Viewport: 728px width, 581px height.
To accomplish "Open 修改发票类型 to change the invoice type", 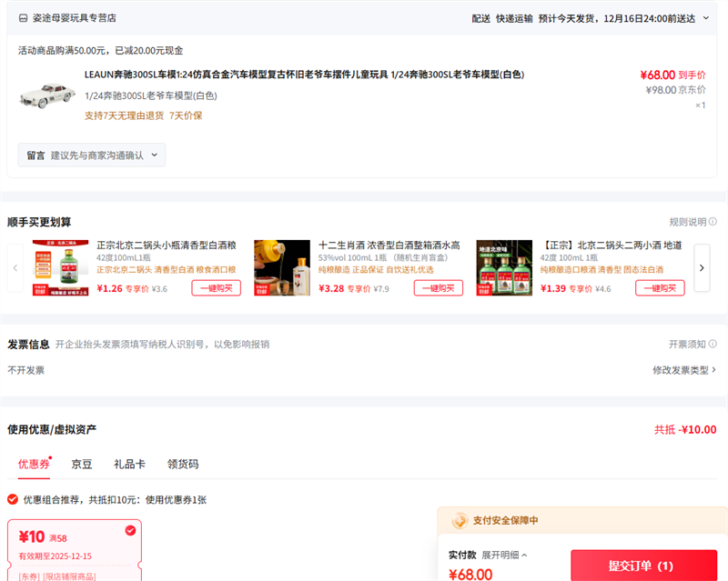I will (683, 370).
